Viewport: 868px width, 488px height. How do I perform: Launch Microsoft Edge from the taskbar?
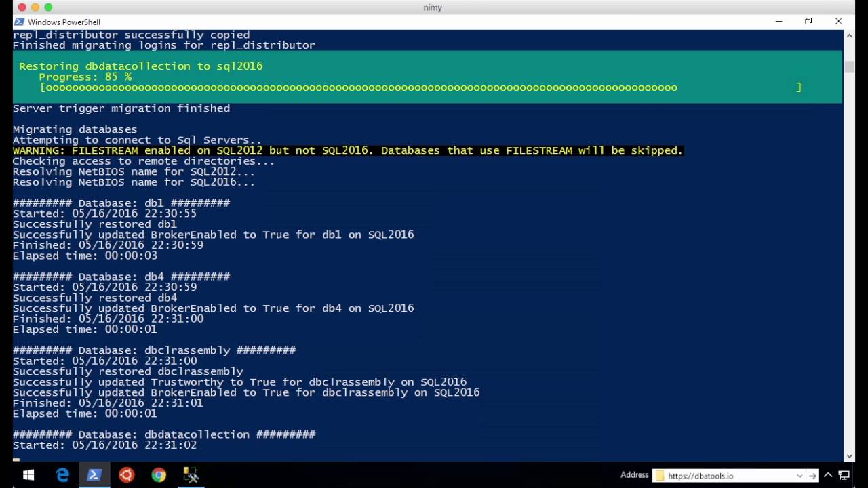(62, 475)
